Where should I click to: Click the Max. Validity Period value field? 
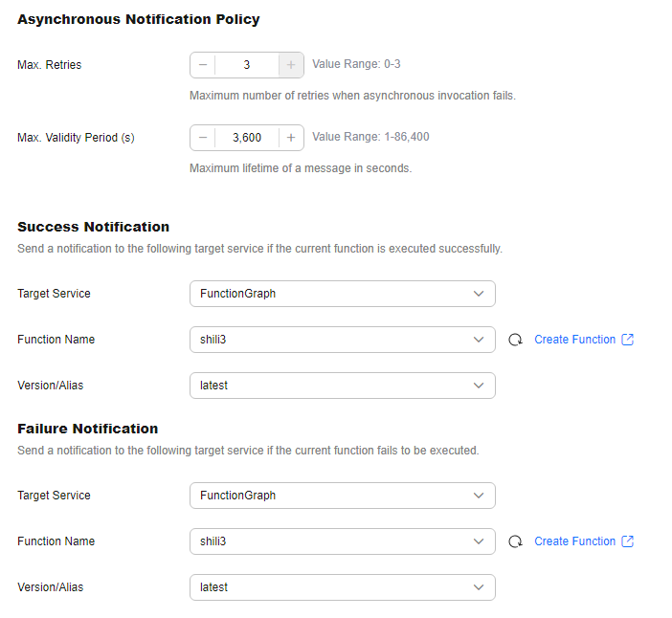click(x=247, y=138)
